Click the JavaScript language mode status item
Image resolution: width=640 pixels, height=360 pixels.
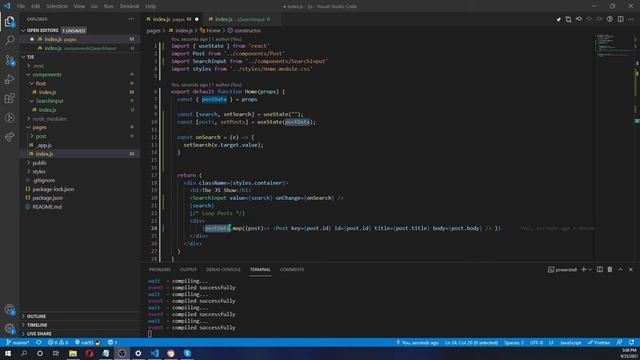coord(571,342)
